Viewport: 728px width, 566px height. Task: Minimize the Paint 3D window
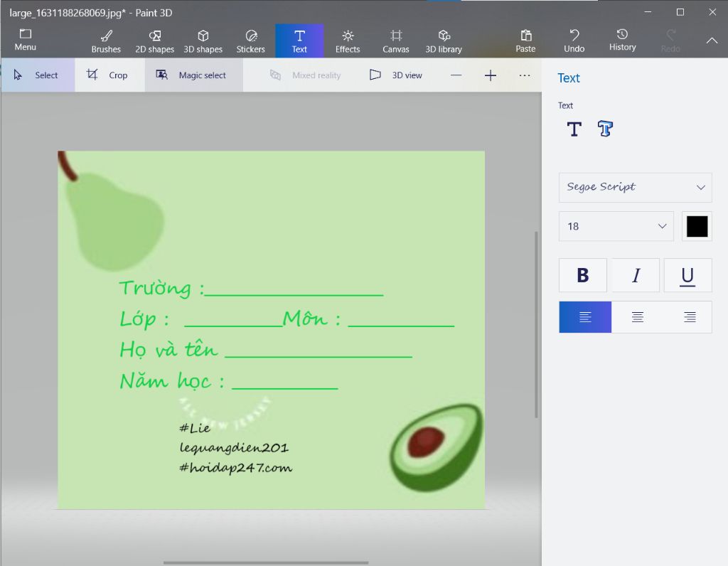pyautogui.click(x=648, y=12)
